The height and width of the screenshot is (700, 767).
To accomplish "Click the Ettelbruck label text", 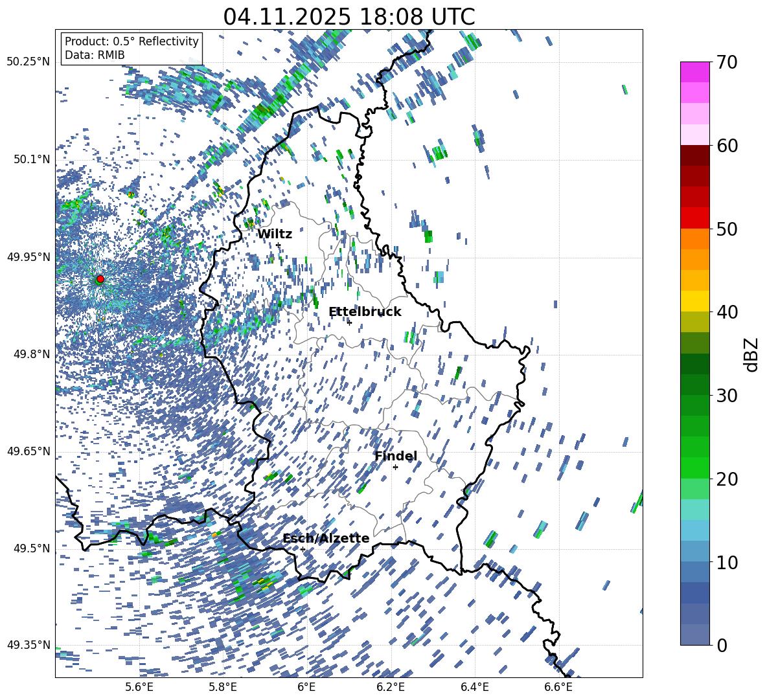I will [x=365, y=311].
